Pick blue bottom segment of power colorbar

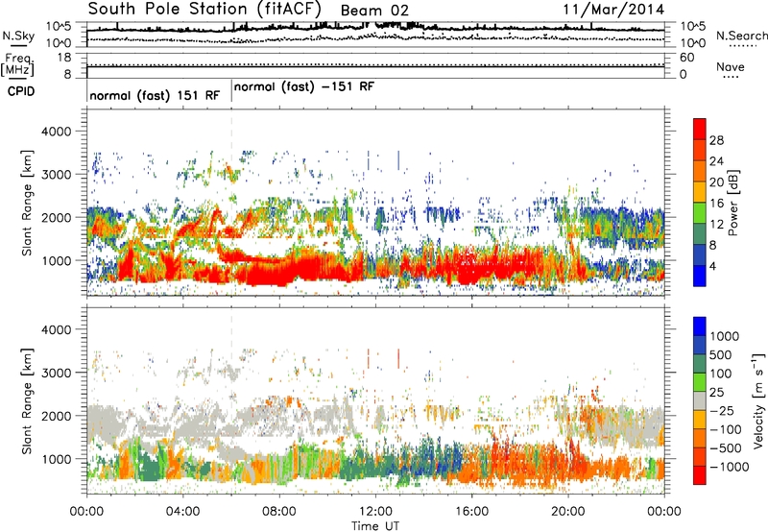(x=700, y=276)
